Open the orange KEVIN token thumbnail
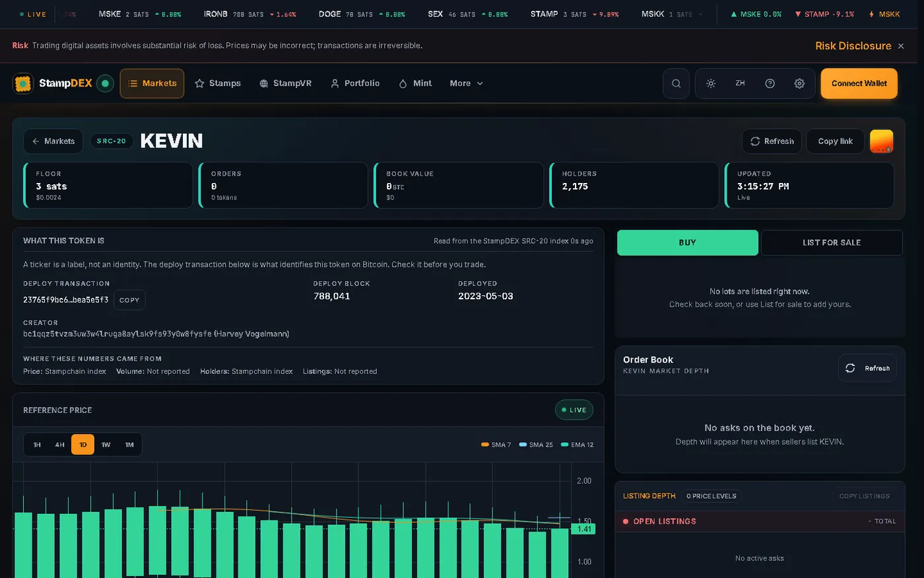Screen dimensions: 924x578 point(881,141)
